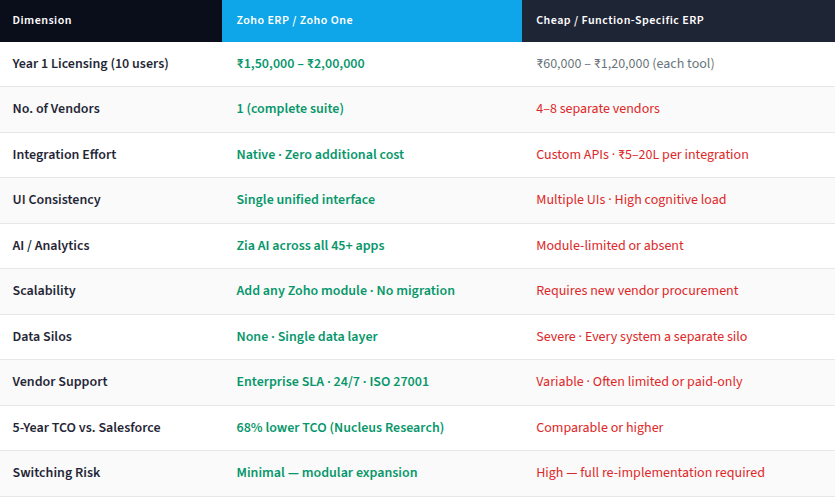Select the Native zero additional cost cell
The height and width of the screenshot is (497, 835).
click(320, 154)
